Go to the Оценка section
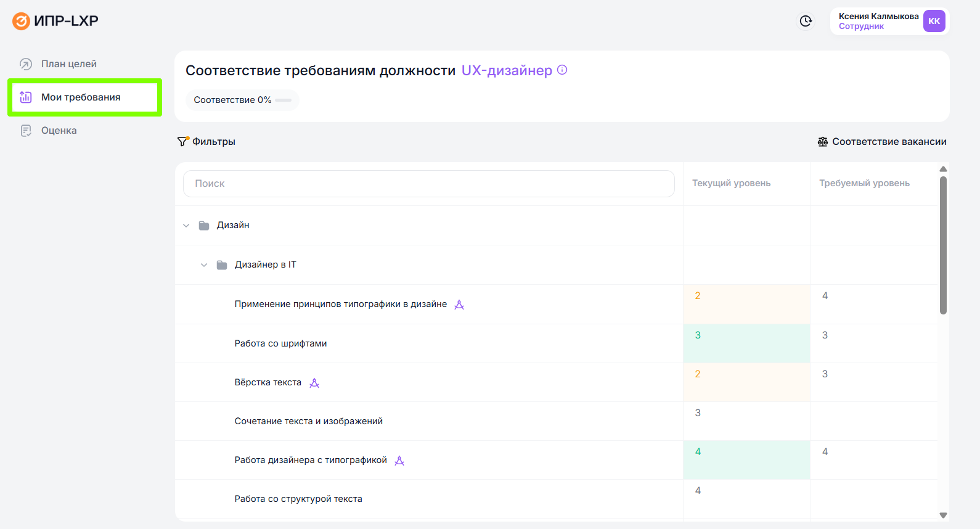The height and width of the screenshot is (529, 980). 59,131
